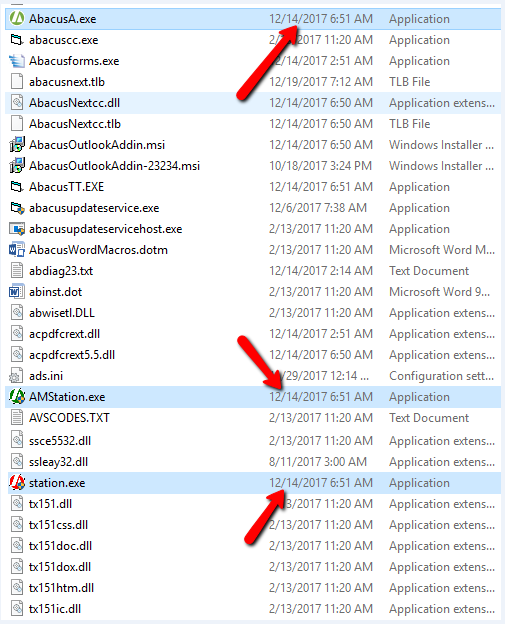Screen dimensions: 505x624
Task: Click the AVSCODES.TXT file icon
Action: 17,418
